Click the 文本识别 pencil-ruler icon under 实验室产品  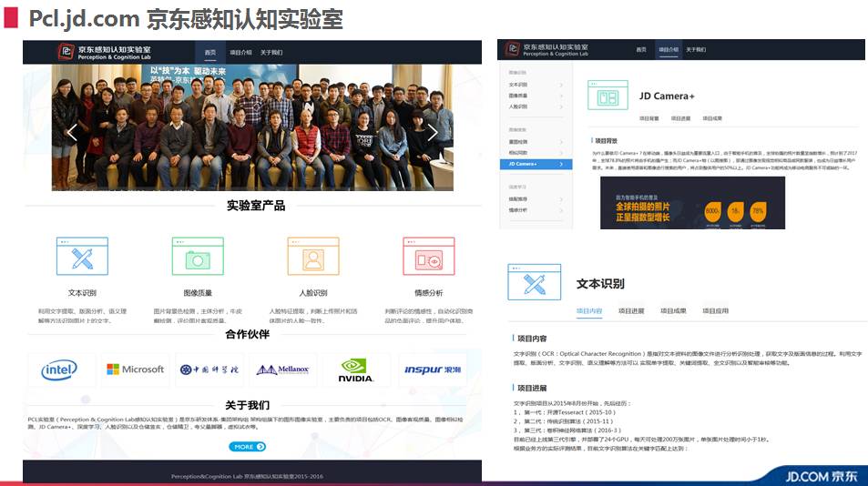[82, 256]
